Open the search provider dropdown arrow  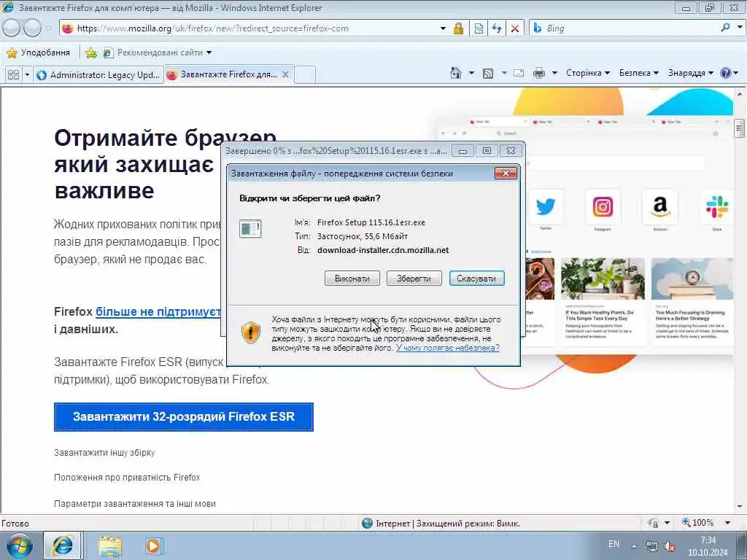[x=740, y=28]
